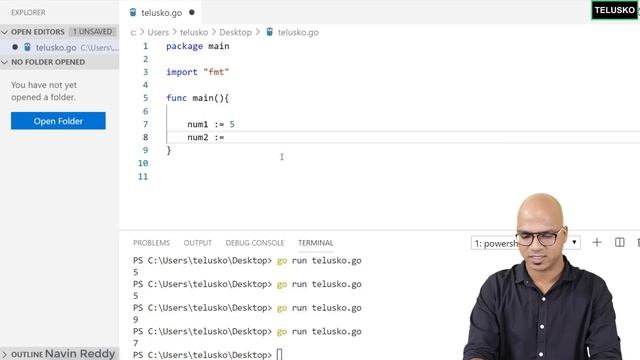Open the Debug Console tab
The width and height of the screenshot is (640, 360).
[x=255, y=243]
